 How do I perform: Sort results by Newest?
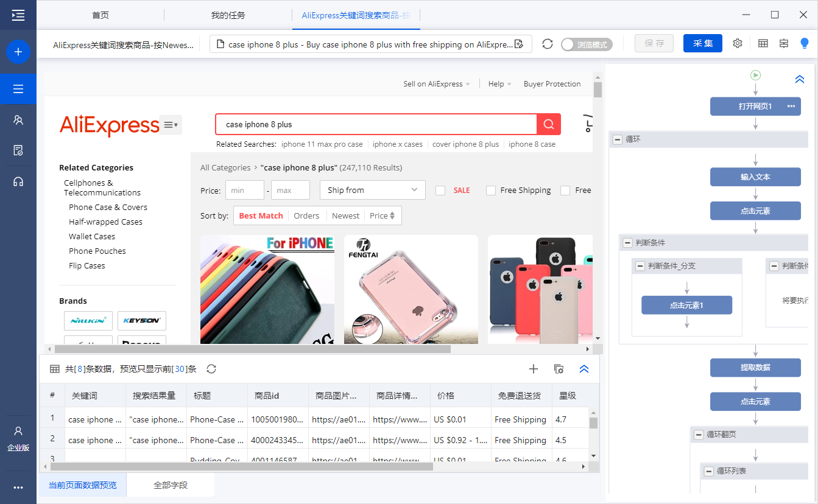345,215
